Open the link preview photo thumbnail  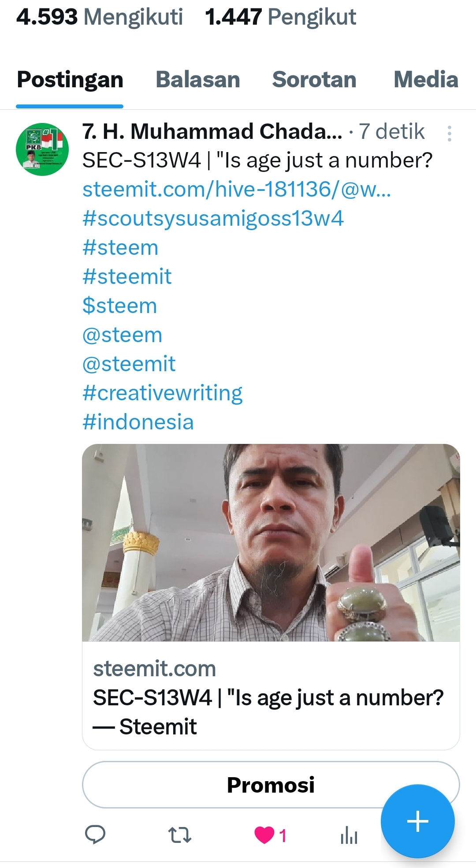(271, 542)
